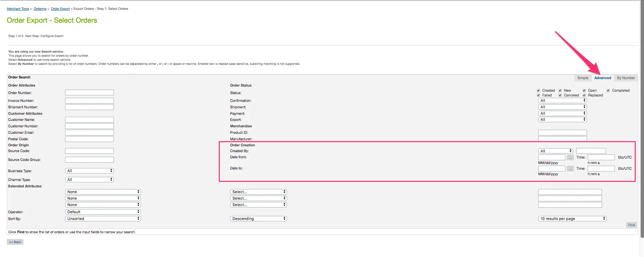Open the Export status dropdown

coord(562,120)
